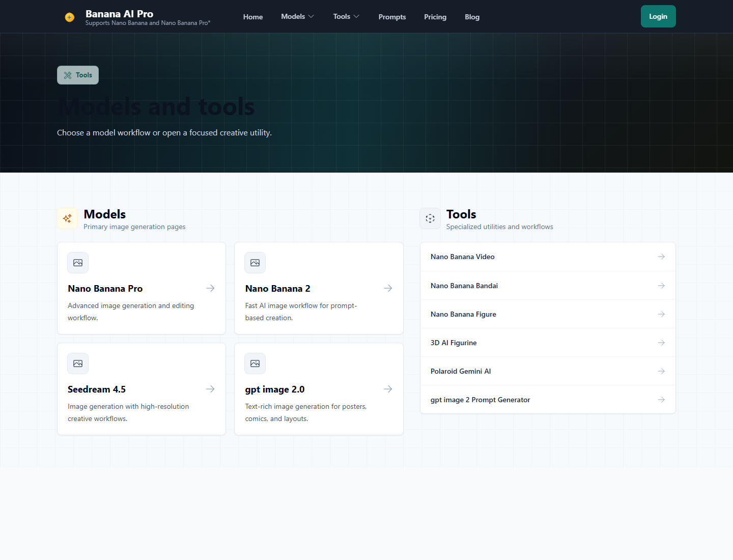Click 'Primary image generation pages' subtitle

click(134, 227)
